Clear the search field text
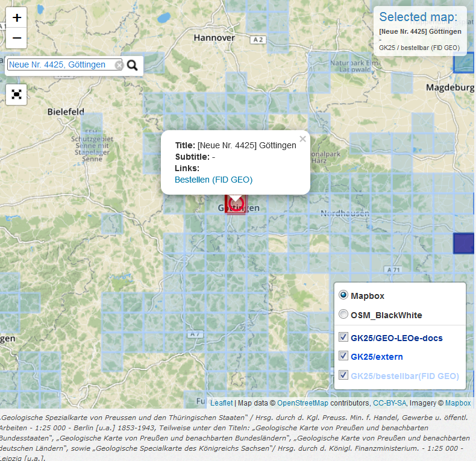The height and width of the screenshot is (461, 476). (119, 65)
